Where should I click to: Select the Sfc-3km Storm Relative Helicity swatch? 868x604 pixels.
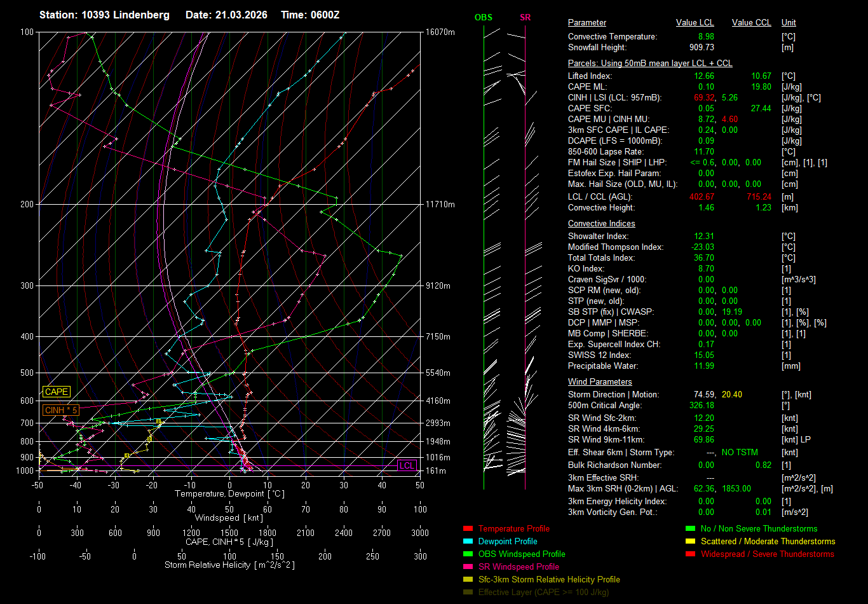point(468,580)
